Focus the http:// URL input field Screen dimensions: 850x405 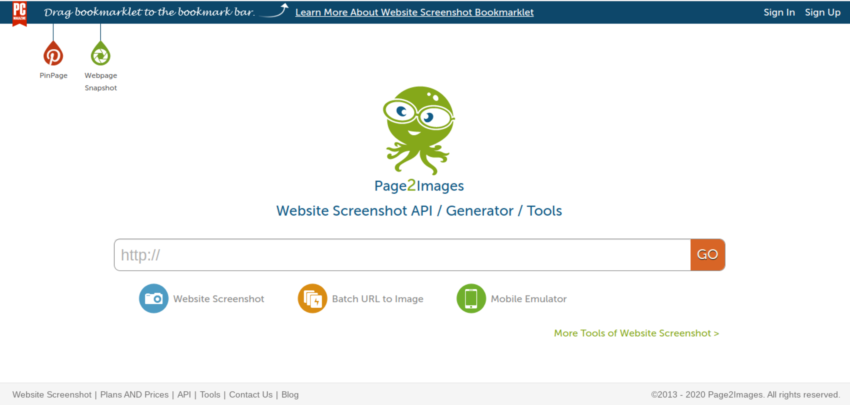[402, 255]
